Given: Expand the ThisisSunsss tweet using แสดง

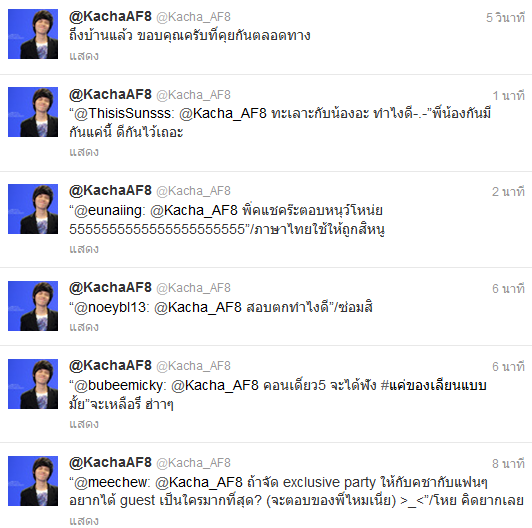Looking at the screenshot, I should pyautogui.click(x=84, y=152).
